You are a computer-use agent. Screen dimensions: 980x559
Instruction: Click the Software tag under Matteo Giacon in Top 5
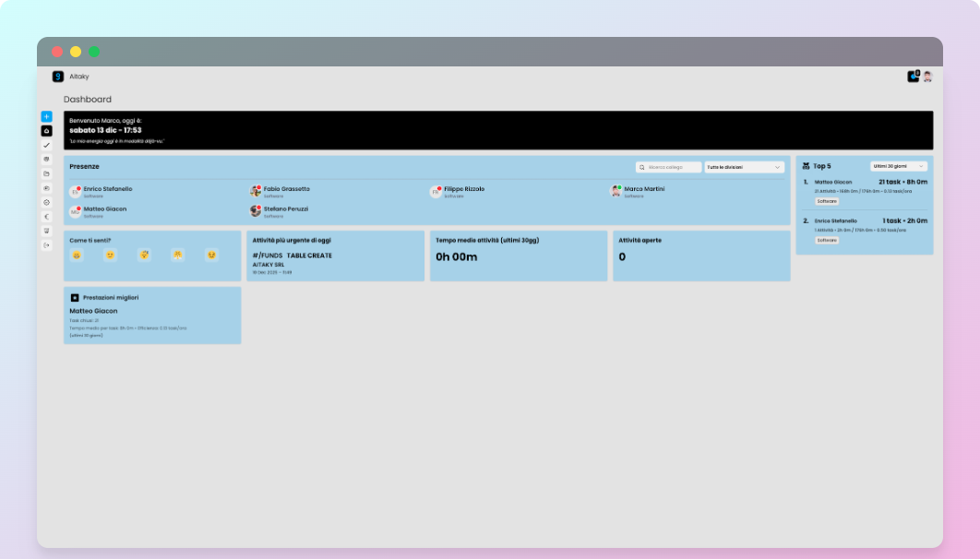[x=827, y=200]
